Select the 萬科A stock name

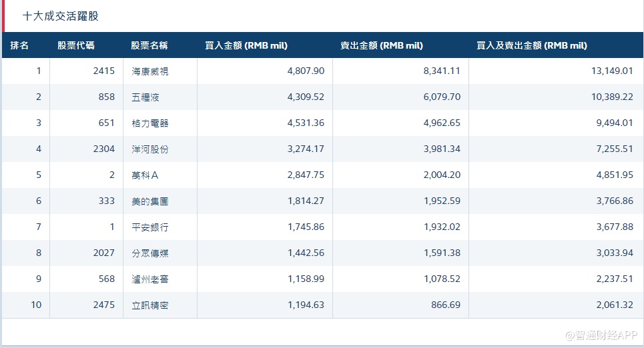tap(145, 175)
